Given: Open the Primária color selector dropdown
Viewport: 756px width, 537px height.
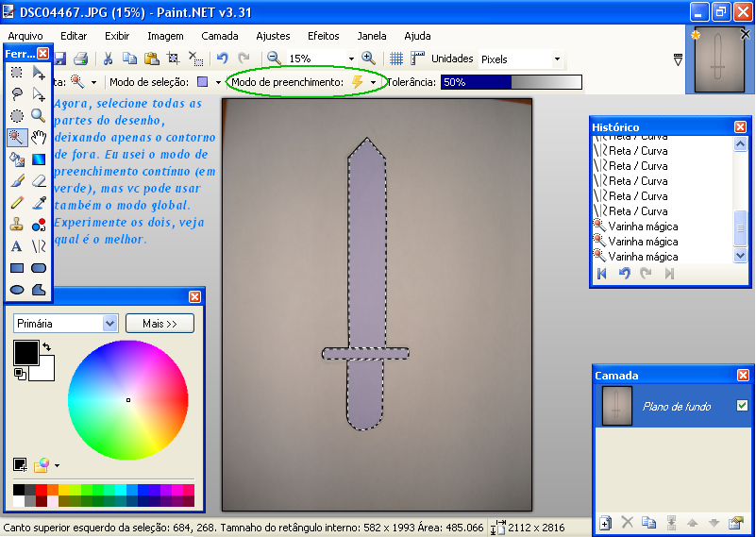Looking at the screenshot, I should pyautogui.click(x=109, y=324).
